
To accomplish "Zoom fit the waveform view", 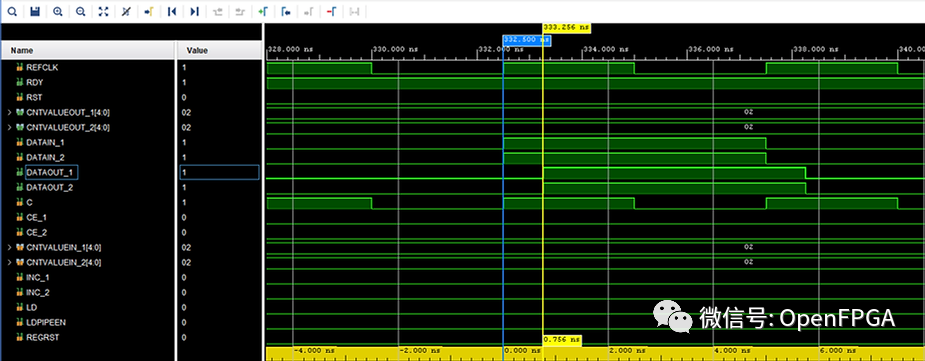I will 103,11.
